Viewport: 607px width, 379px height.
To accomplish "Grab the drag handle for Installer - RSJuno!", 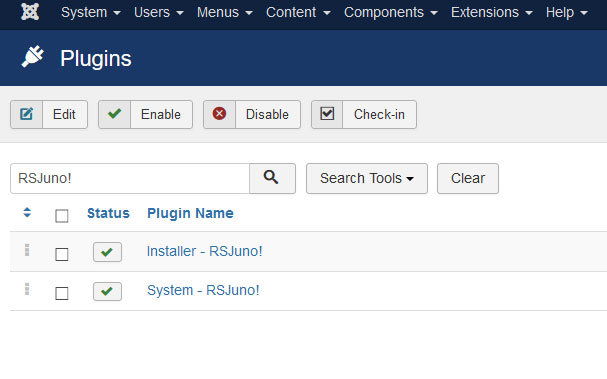I will pyautogui.click(x=27, y=250).
